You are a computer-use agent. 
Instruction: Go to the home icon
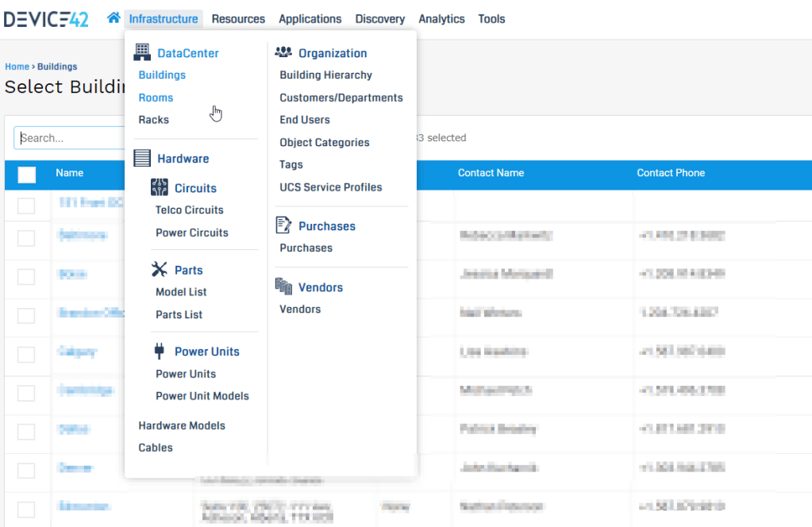pyautogui.click(x=114, y=18)
